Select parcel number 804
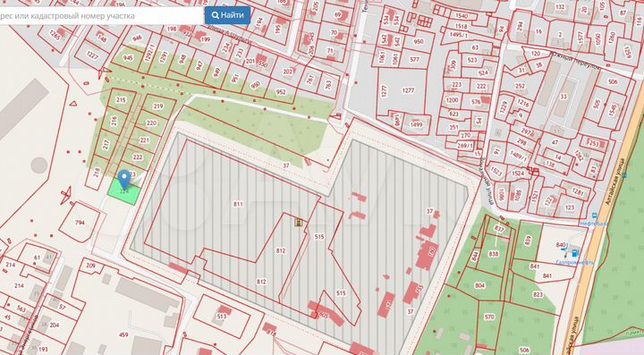Image resolution: width=644 pixels, height=355 pixels. coord(479,285)
